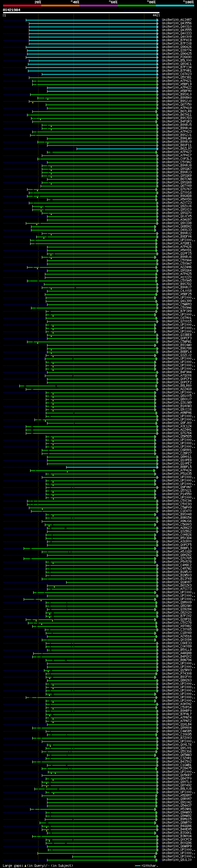Click hit UniRef100_B4F9A4
Image resolution: width=197 pixels, height=868 pixels.
pyautogui.click(x=177, y=372)
